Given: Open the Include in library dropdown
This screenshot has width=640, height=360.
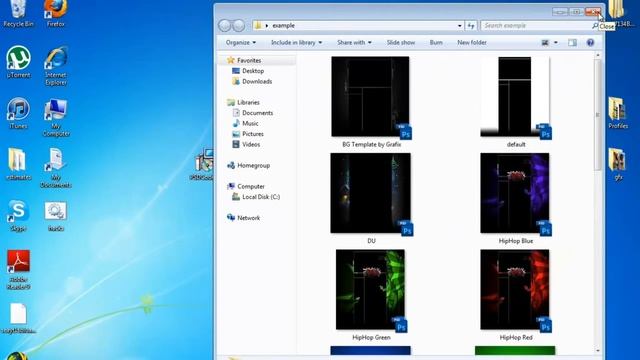Looking at the screenshot, I should pyautogui.click(x=296, y=42).
